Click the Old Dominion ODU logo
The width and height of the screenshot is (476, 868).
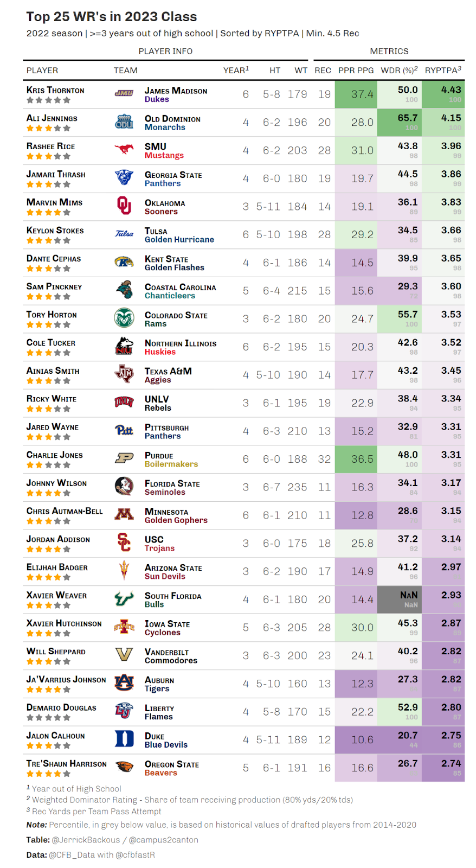tap(124, 122)
